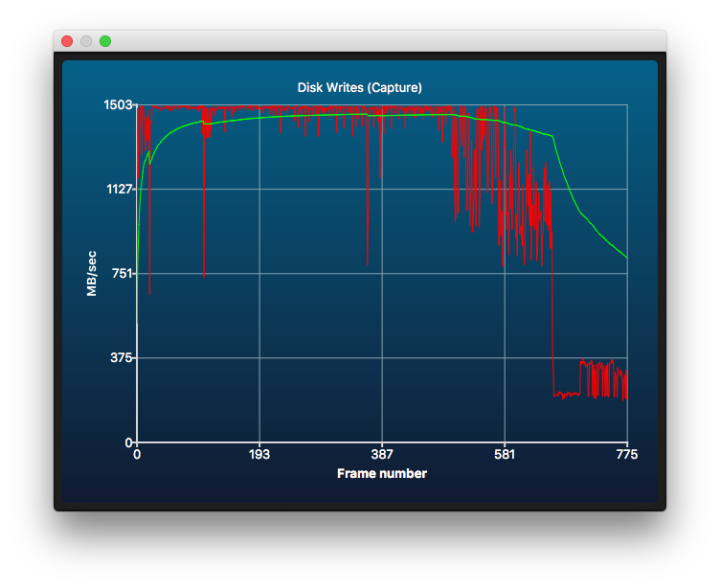Click the green zoom window button
Viewport: 720px width, 588px height.
coord(105,41)
